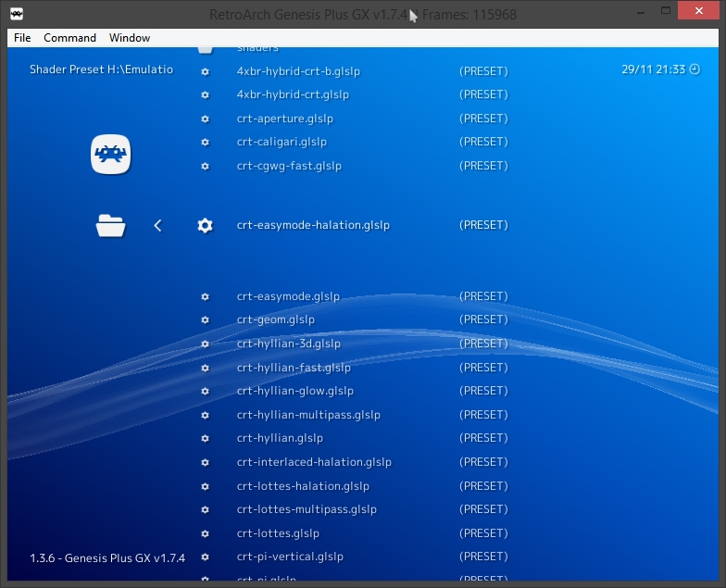
Task: Select the 4xbr-hybrid-crt-b.glslp preset
Action: (x=298, y=71)
